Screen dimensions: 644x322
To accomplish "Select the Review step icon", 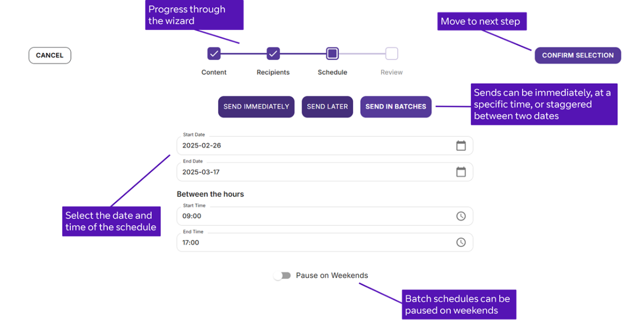I will (391, 54).
